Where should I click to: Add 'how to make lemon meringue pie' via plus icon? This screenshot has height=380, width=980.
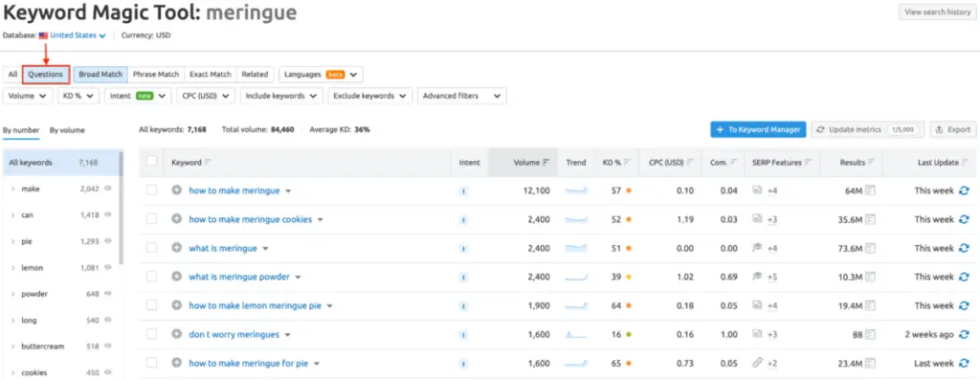click(x=177, y=305)
